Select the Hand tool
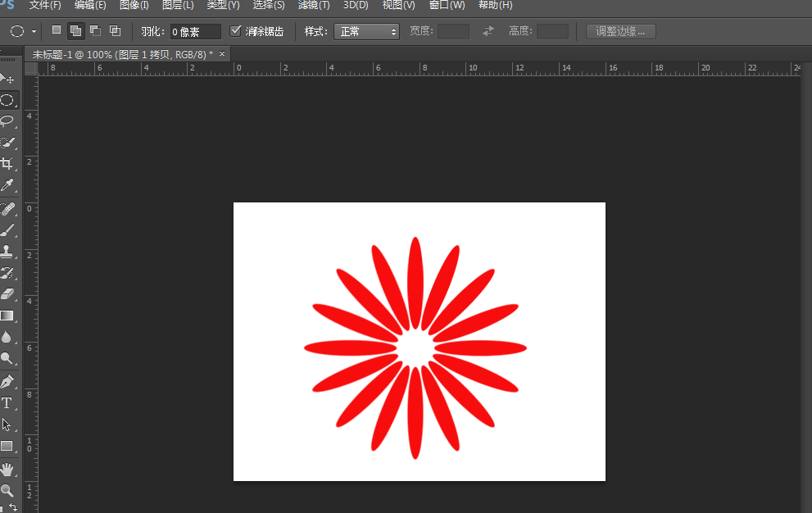This screenshot has width=812, height=513. (10, 469)
